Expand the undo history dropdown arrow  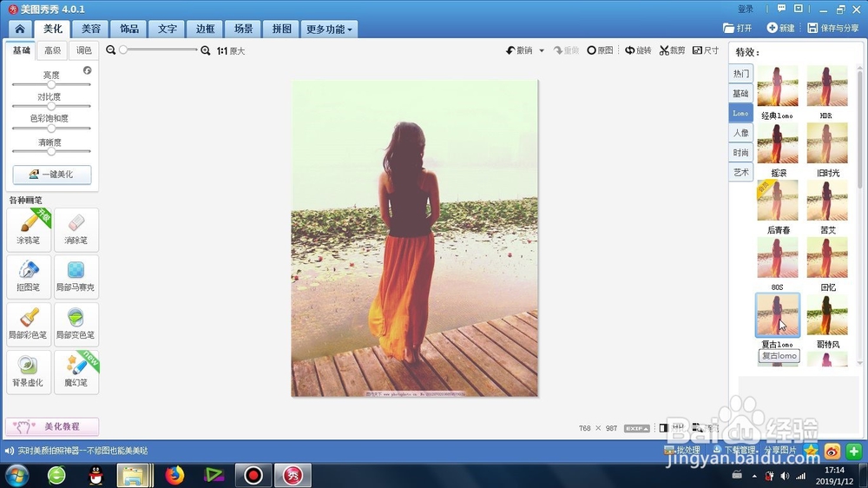tap(542, 50)
